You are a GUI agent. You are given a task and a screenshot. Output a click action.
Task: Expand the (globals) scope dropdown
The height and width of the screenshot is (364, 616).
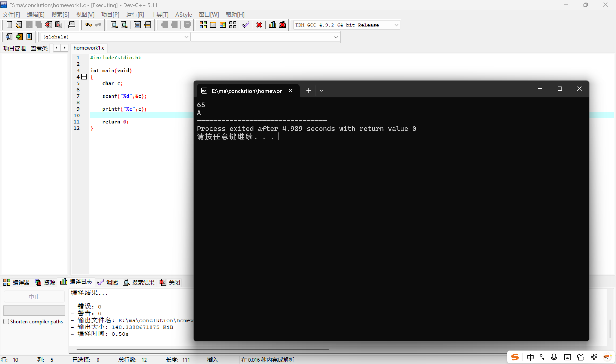tap(186, 37)
